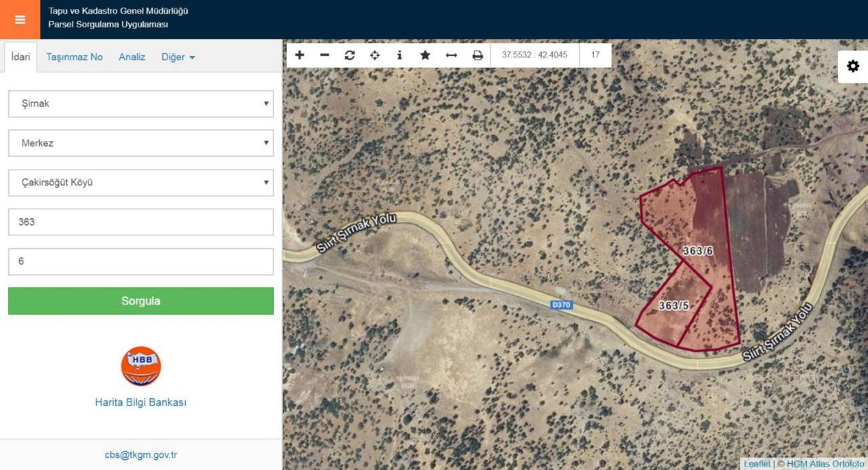Screen dimensions: 868x470
Task: Click the info tool icon
Action: 399,55
